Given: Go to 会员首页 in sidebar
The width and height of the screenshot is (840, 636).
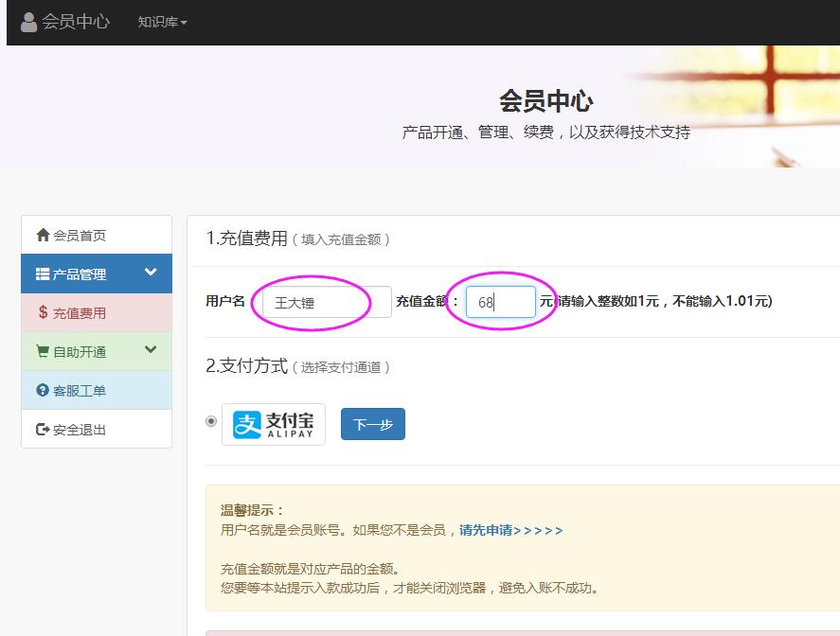Looking at the screenshot, I should (x=80, y=236).
